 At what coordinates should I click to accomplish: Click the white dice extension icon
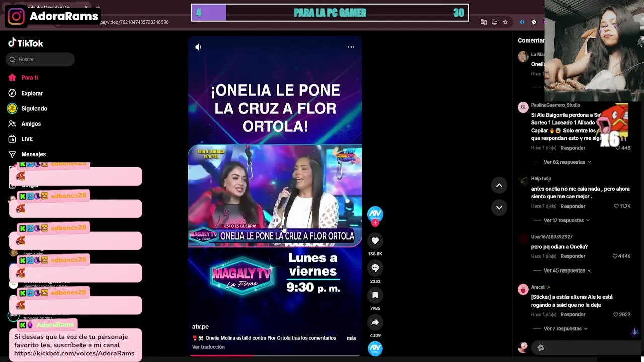[x=534, y=22]
